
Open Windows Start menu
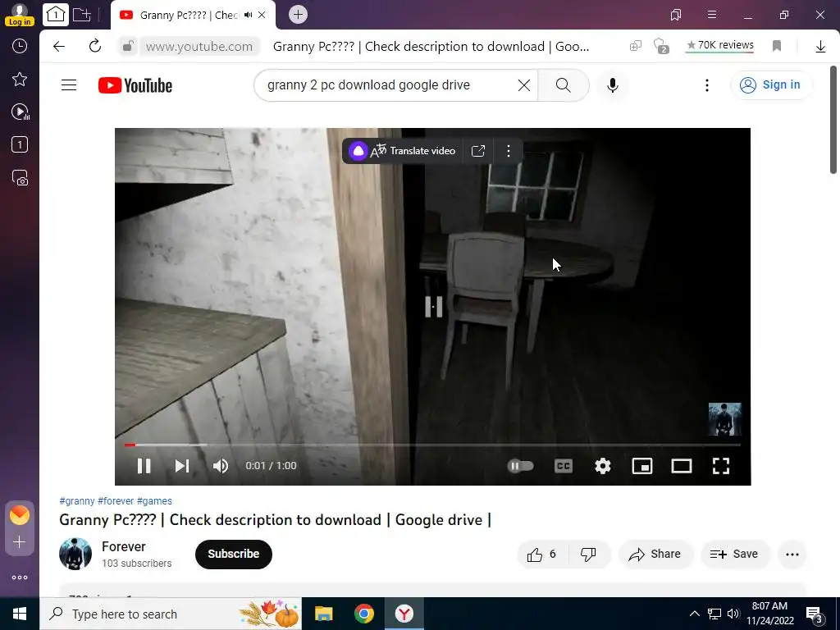pos(20,614)
